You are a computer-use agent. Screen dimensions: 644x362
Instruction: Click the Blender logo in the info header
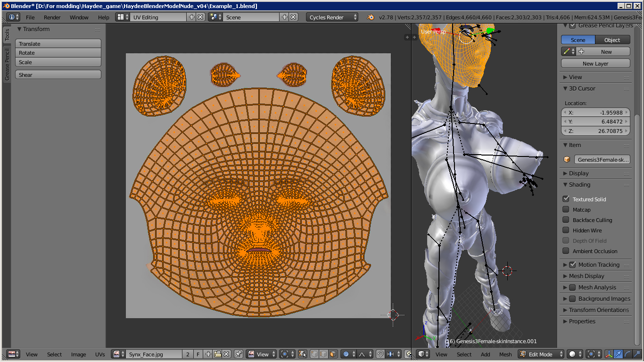pyautogui.click(x=371, y=17)
